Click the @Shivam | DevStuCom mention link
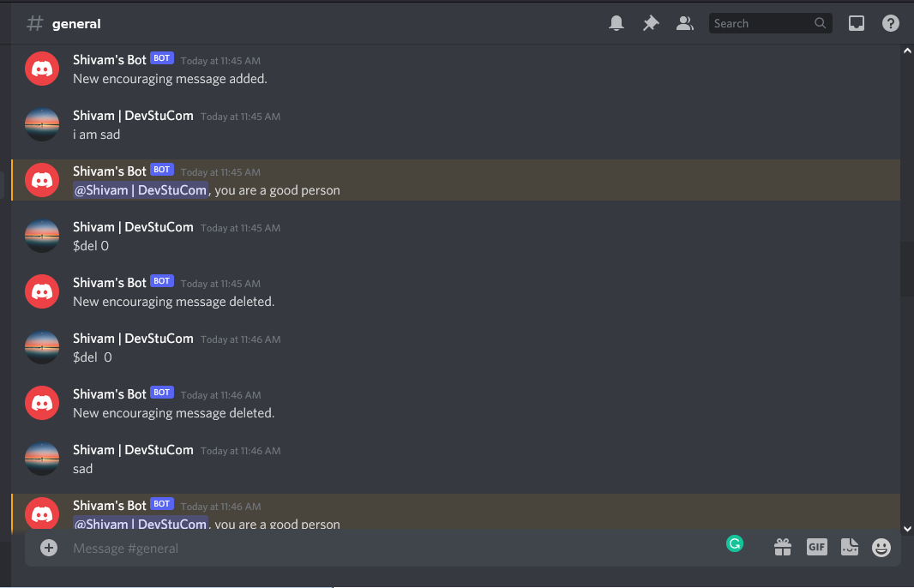 (x=140, y=190)
